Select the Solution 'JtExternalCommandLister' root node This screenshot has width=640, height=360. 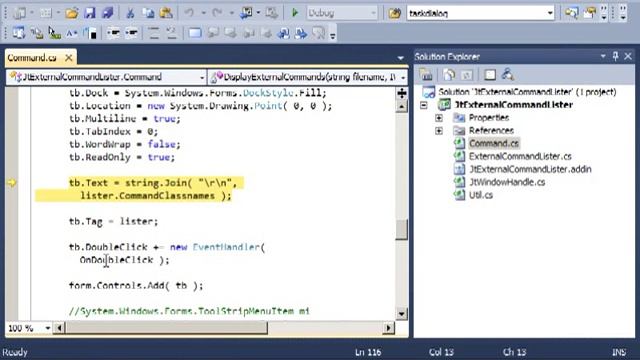coord(527,92)
